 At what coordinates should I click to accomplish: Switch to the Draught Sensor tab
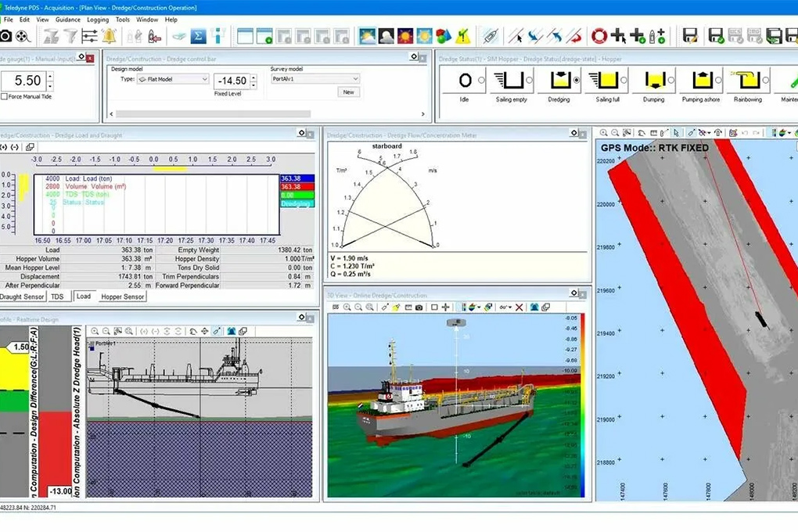21,297
